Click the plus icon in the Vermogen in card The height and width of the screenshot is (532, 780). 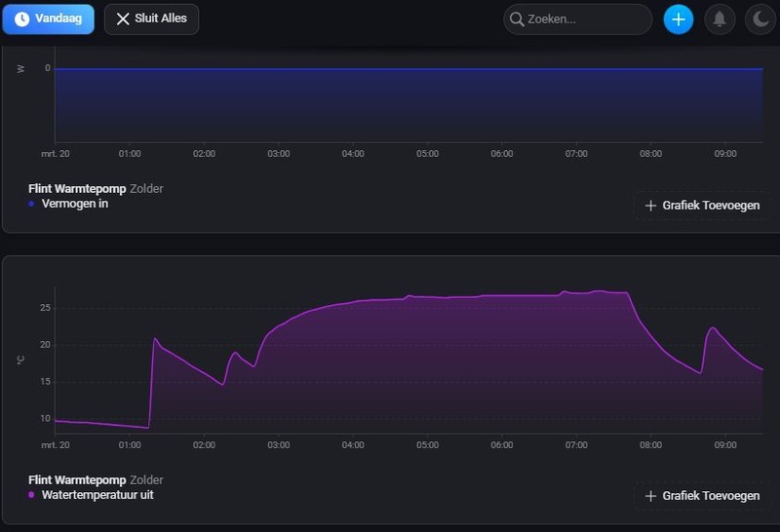tap(651, 206)
